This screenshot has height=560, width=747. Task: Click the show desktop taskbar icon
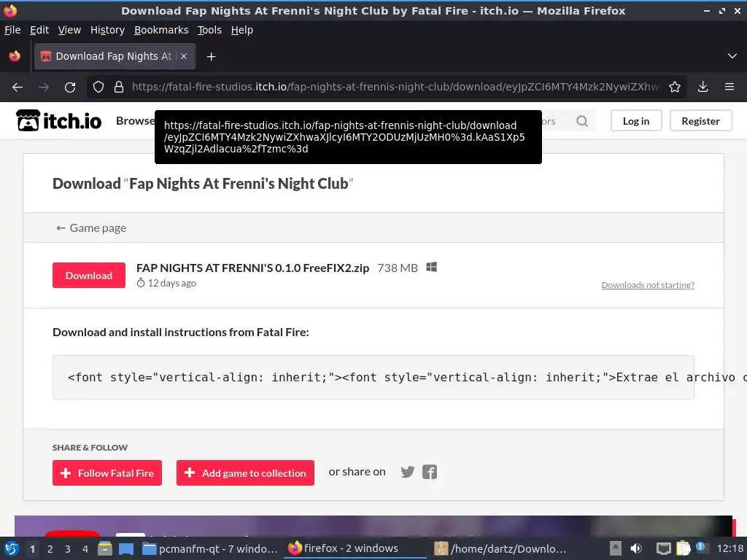click(126, 548)
